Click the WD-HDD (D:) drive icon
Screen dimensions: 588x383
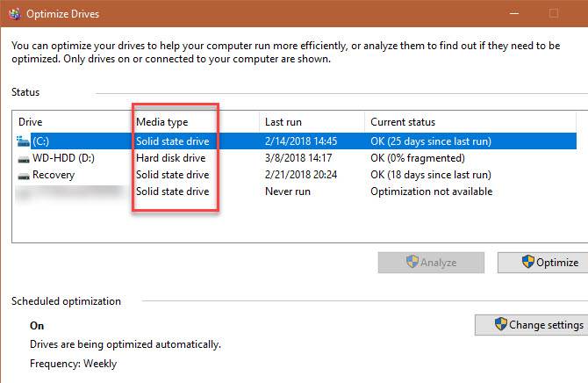23,158
